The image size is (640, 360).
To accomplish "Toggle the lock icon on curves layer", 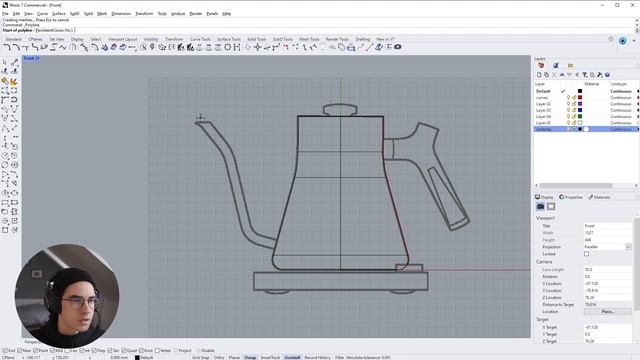I will coord(574,98).
